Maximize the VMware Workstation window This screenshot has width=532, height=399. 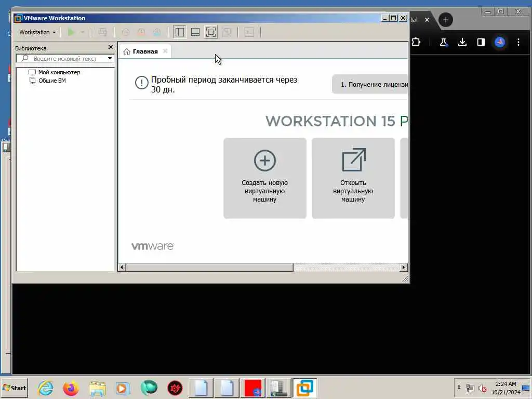point(394,18)
